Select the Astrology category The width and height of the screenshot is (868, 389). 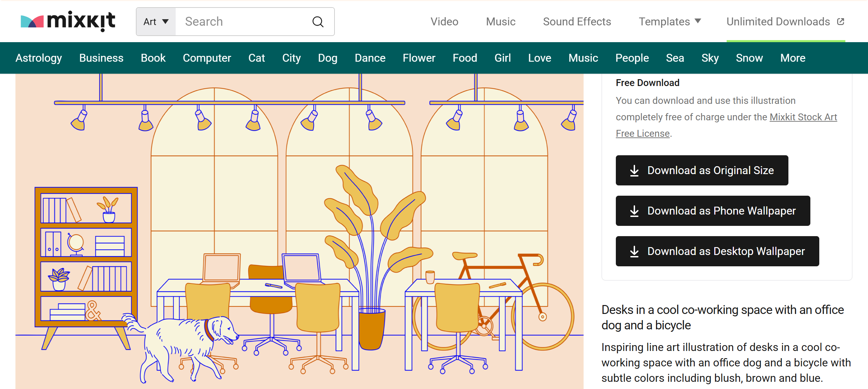pos(39,58)
